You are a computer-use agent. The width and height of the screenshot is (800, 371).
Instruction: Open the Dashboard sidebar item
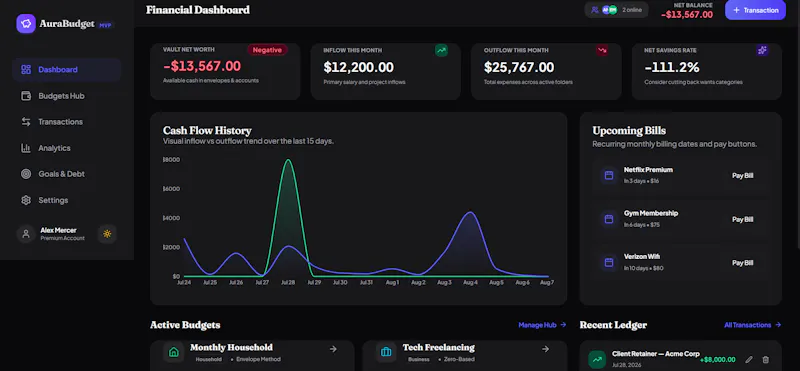[66, 70]
